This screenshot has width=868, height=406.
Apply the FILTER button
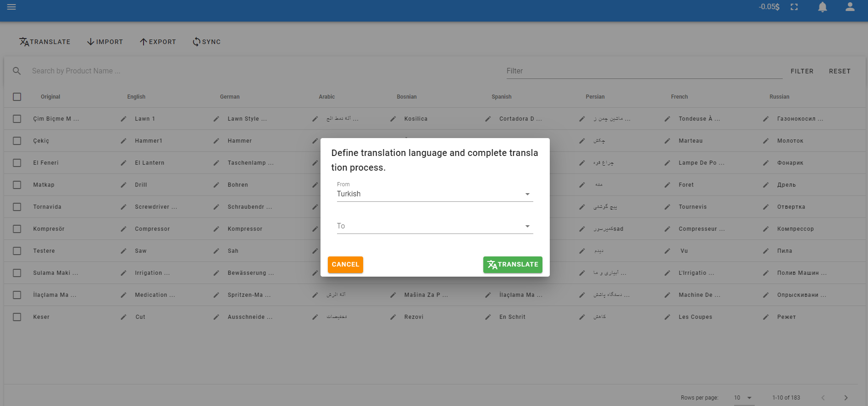click(x=802, y=71)
